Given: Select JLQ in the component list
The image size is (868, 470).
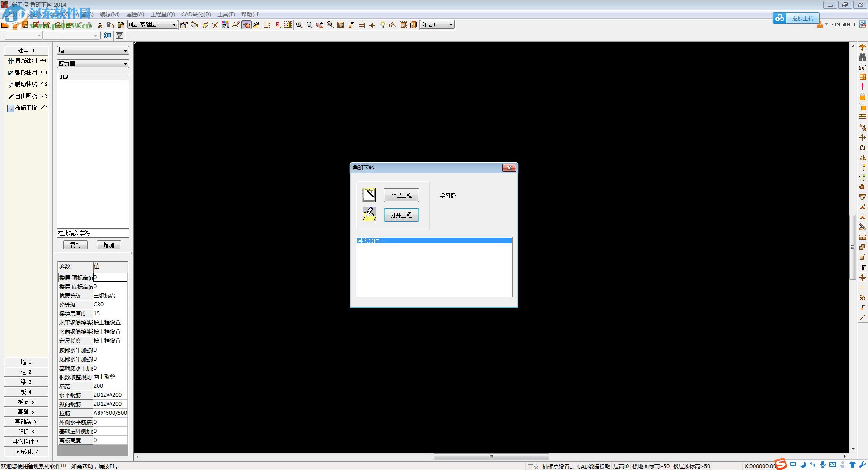Looking at the screenshot, I should (93, 77).
